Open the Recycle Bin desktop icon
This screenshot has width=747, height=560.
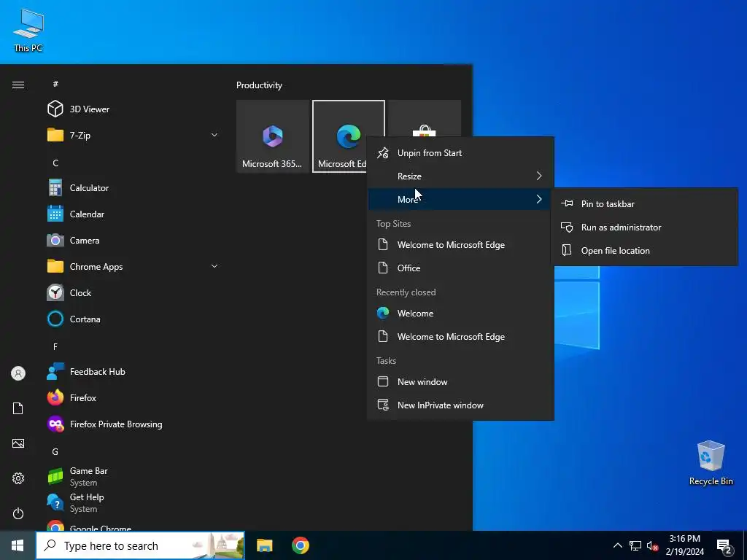[711, 463]
